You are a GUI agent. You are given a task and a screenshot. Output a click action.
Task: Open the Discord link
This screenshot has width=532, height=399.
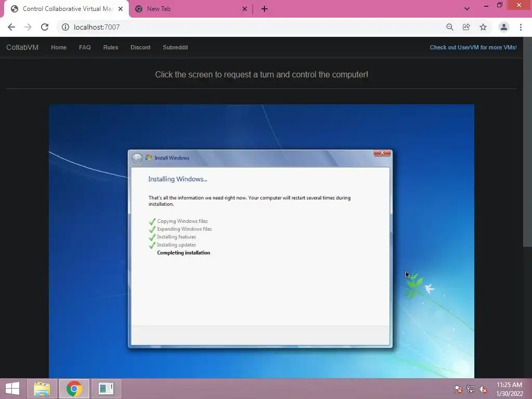click(x=140, y=47)
